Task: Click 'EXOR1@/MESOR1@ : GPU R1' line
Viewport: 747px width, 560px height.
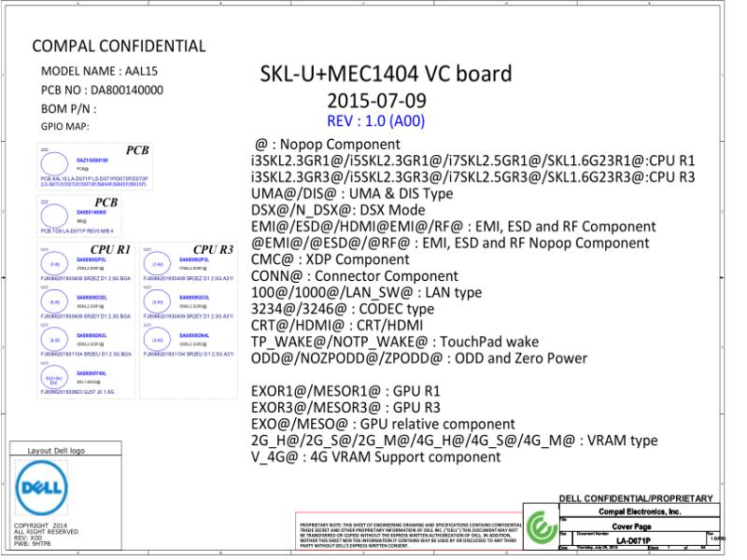Action: pos(345,391)
